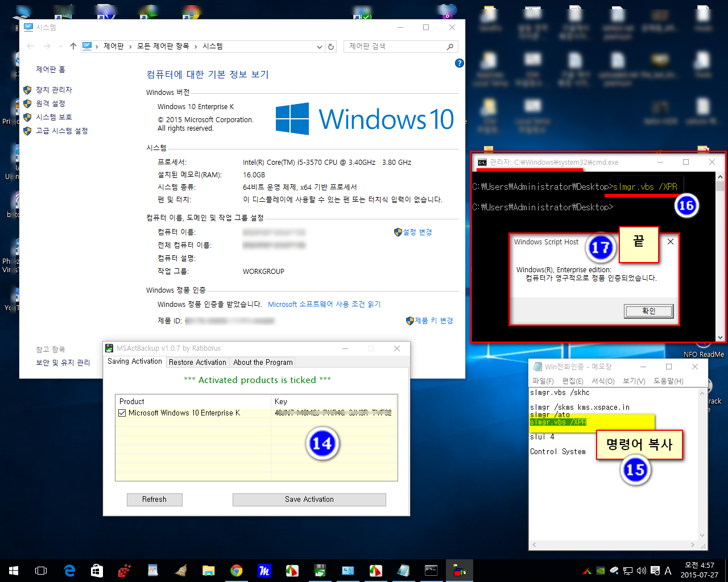Click the blue M app taskbar icon
Viewport: 728px width, 582px height.
(x=264, y=571)
